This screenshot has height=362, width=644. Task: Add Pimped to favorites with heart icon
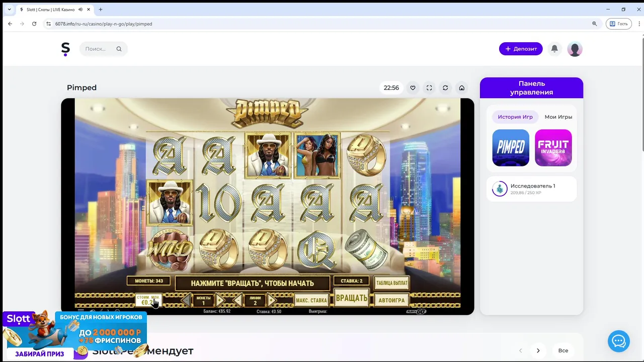pos(413,87)
